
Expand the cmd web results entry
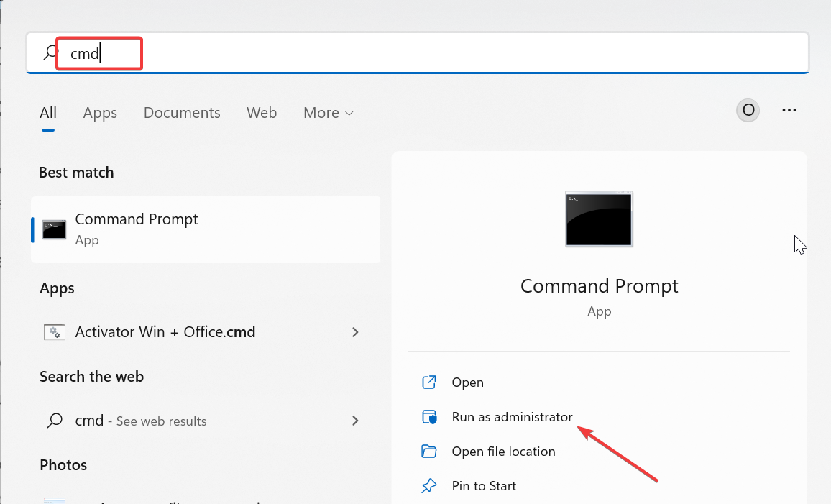355,421
